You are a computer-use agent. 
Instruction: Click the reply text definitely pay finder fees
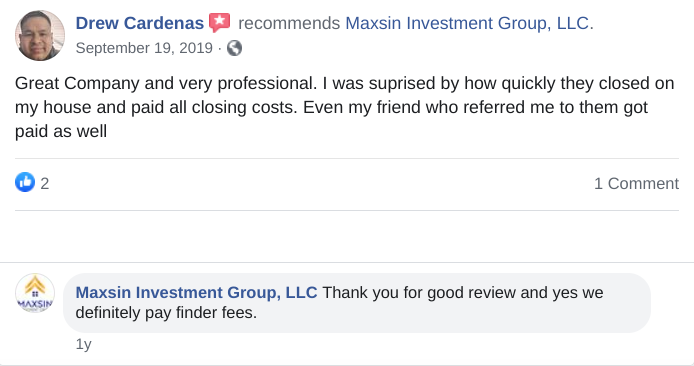point(166,312)
